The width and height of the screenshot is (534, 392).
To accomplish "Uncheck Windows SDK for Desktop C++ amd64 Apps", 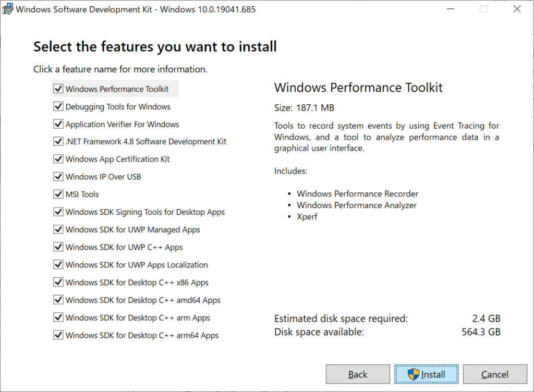I will (58, 300).
